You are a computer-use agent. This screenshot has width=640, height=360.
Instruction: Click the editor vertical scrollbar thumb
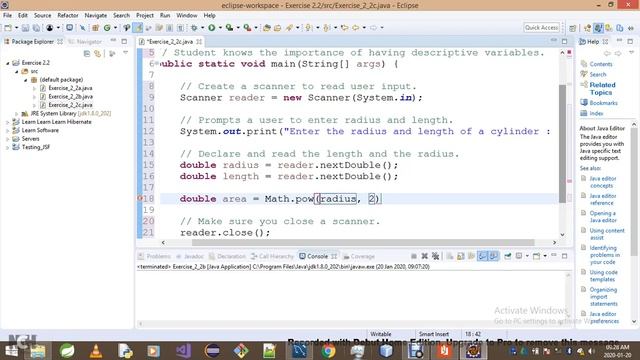[562, 144]
